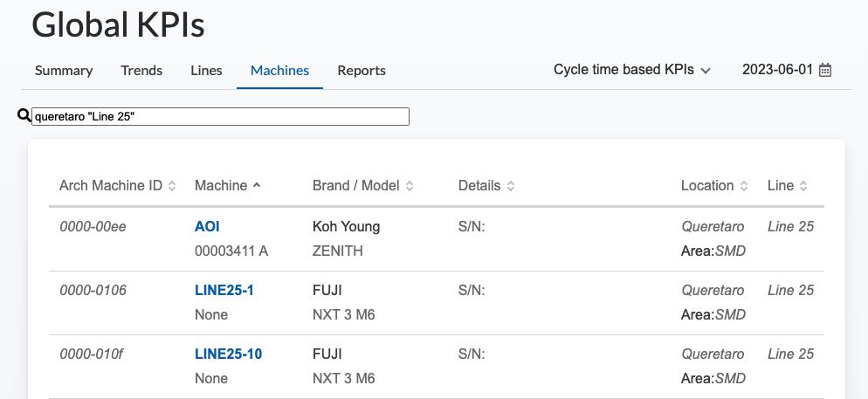Sort by Line column arrows
The height and width of the screenshot is (399, 868).
coord(803,186)
